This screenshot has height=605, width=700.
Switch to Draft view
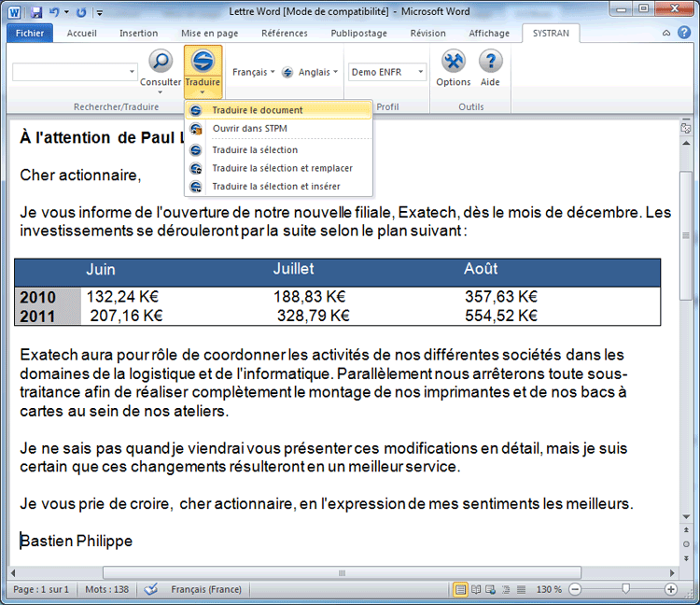(x=521, y=590)
